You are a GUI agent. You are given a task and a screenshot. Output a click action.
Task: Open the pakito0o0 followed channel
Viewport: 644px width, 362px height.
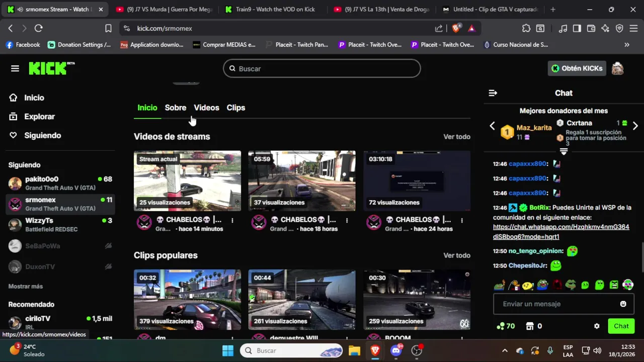pos(60,183)
